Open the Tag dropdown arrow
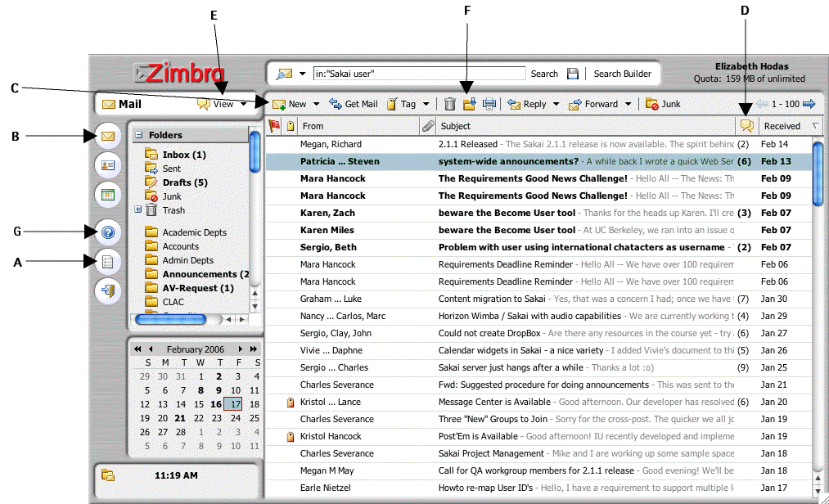This screenshot has width=829, height=504. [x=426, y=104]
